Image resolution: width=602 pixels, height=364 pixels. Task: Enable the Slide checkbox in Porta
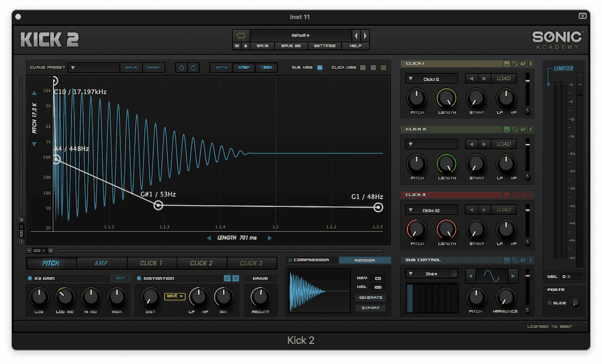pyautogui.click(x=550, y=303)
